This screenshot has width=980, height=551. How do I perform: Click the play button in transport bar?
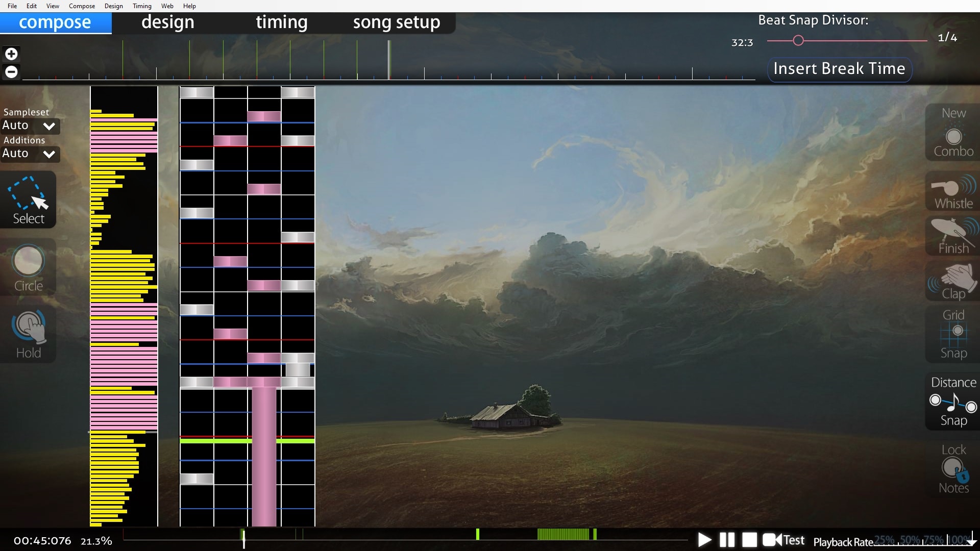(x=703, y=540)
